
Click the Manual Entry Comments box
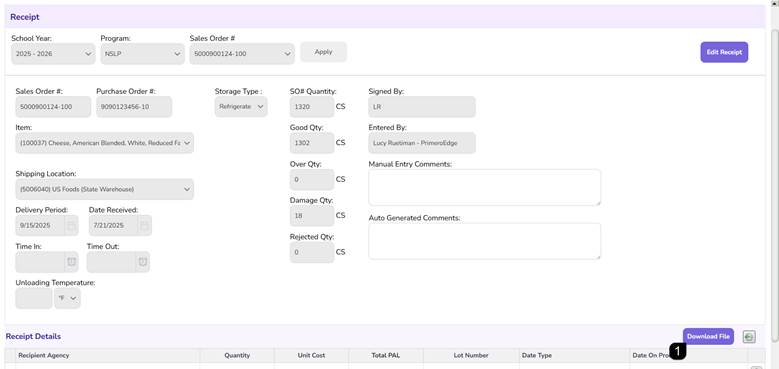484,187
